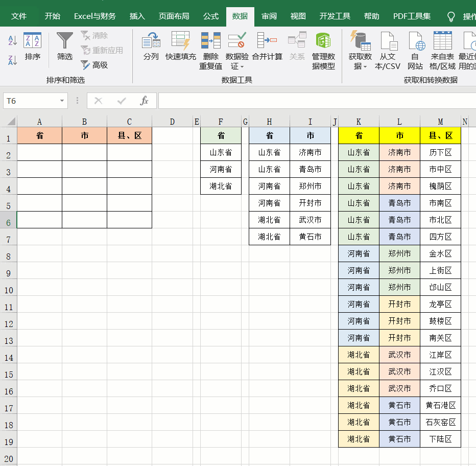Open the 数据验证 data validation tool

click(237, 51)
